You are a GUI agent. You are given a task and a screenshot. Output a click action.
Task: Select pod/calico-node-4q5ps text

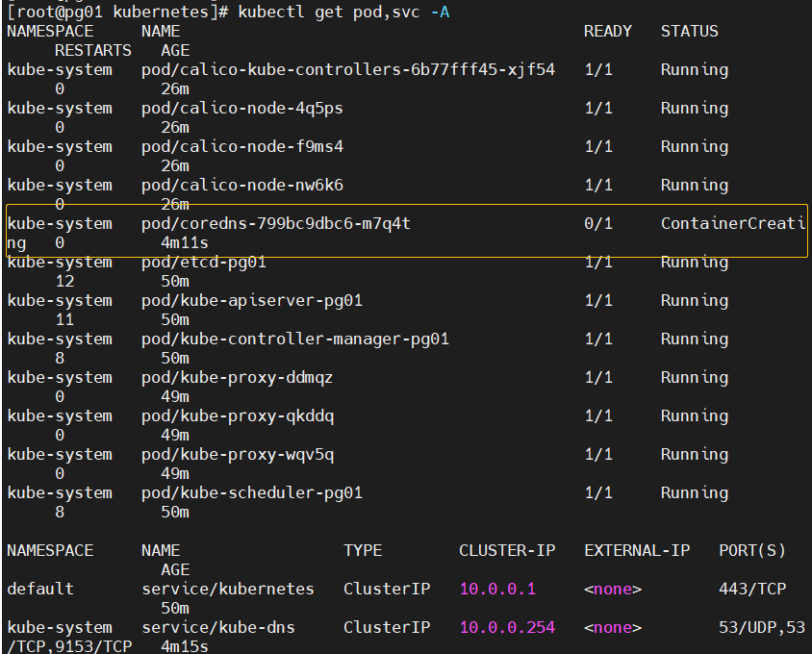pyautogui.click(x=241, y=109)
